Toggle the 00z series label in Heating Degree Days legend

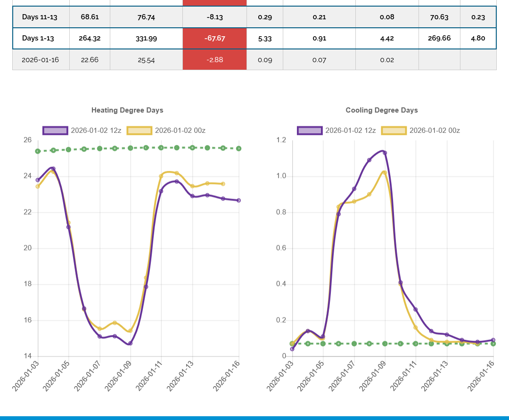pos(180,130)
